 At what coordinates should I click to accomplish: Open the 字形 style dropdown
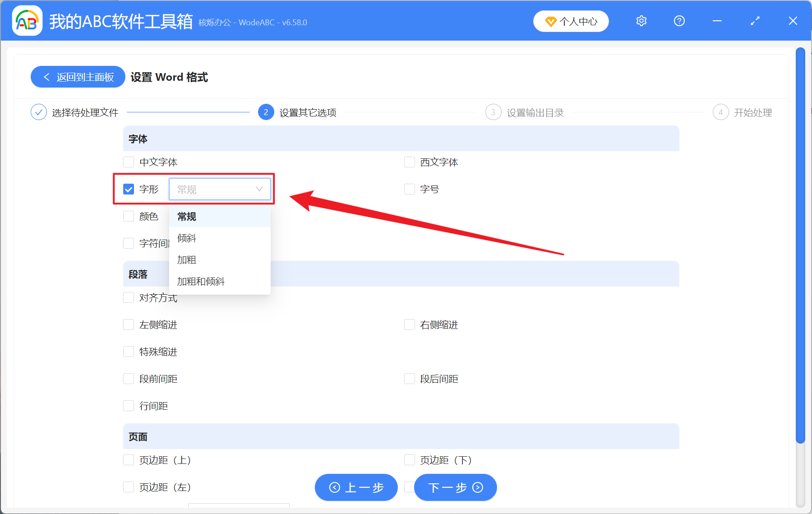pyautogui.click(x=220, y=189)
